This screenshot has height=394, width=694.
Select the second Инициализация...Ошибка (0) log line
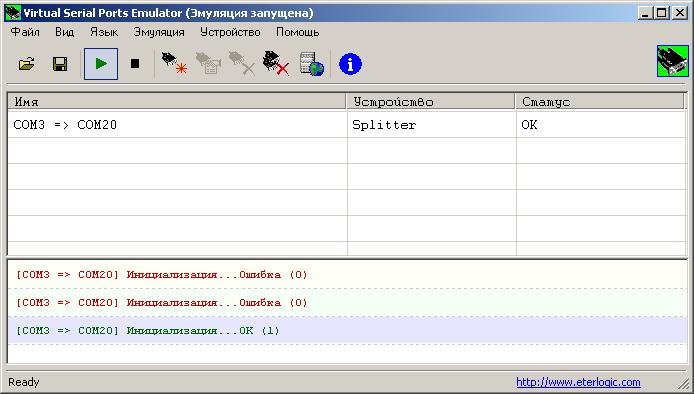[x=347, y=303]
